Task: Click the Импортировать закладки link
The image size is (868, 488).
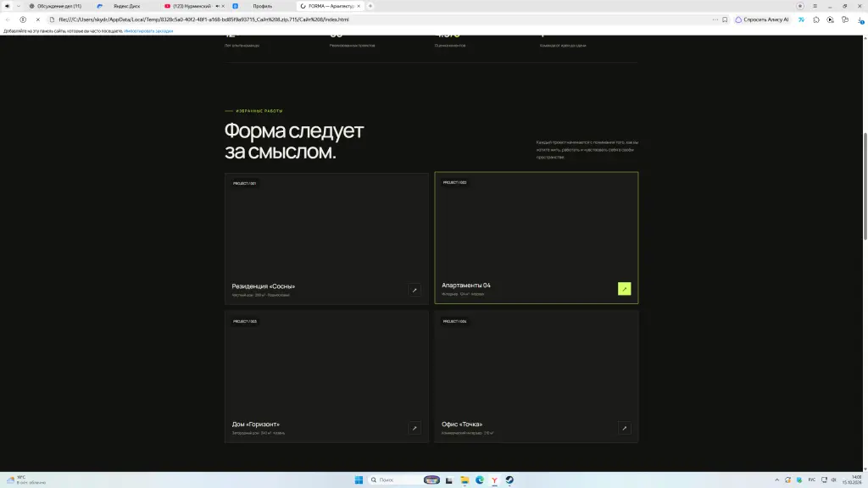Action: click(148, 31)
